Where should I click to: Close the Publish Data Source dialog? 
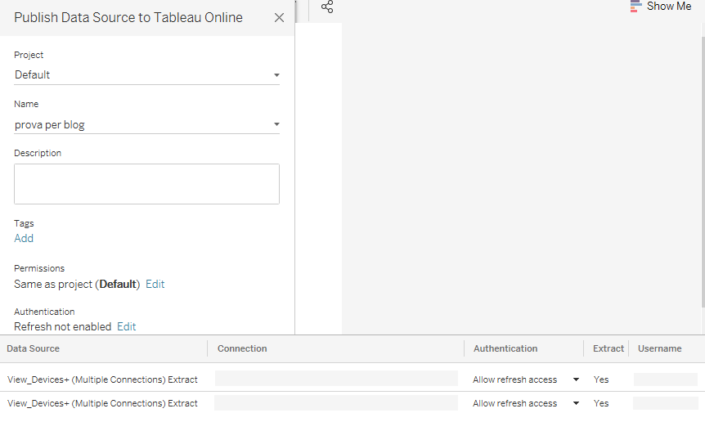coord(279,18)
